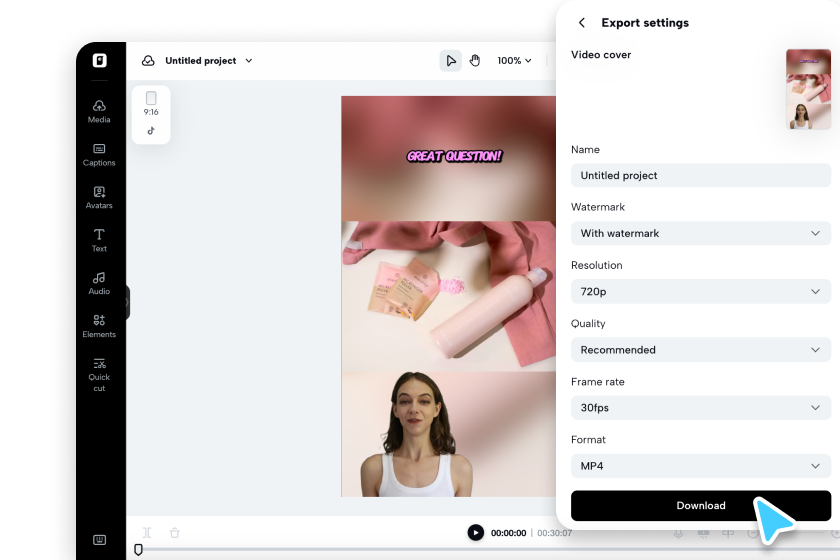Open the Audio panel
The height and width of the screenshot is (560, 840).
[x=99, y=283]
